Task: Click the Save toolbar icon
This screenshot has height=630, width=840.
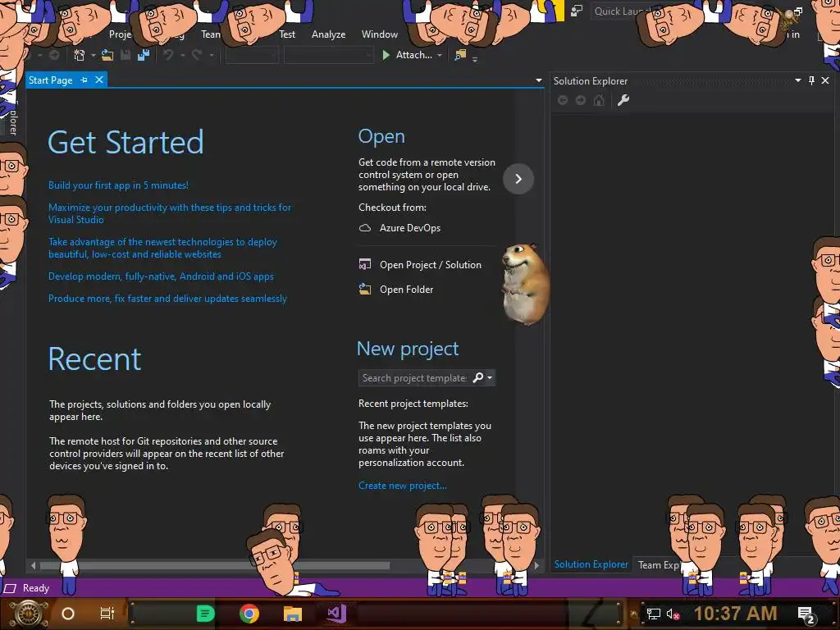Action: click(x=126, y=55)
